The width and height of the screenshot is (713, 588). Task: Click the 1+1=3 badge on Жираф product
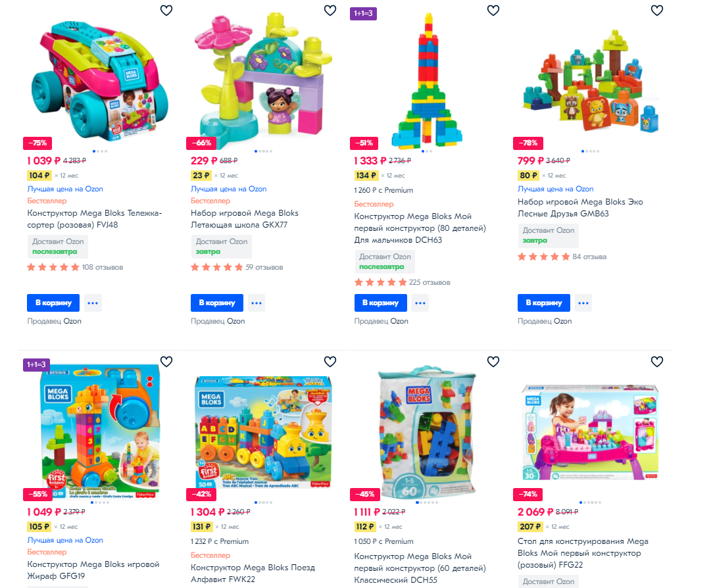pyautogui.click(x=36, y=365)
